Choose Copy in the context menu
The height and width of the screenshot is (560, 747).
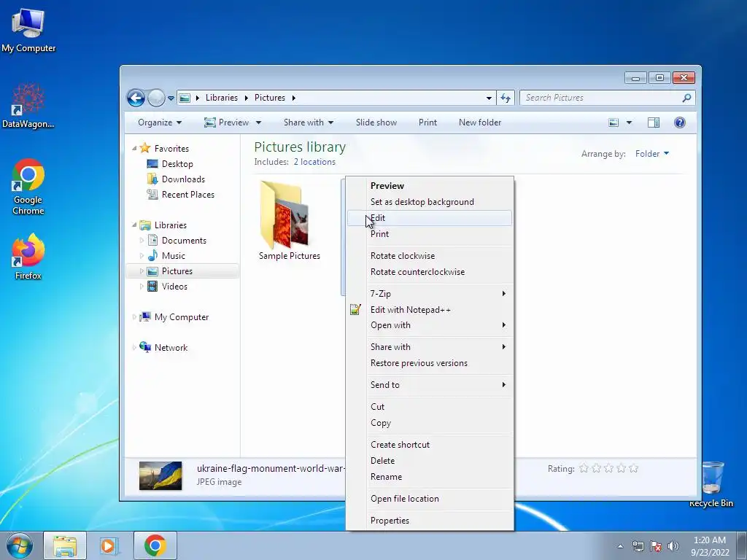[x=430, y=423]
